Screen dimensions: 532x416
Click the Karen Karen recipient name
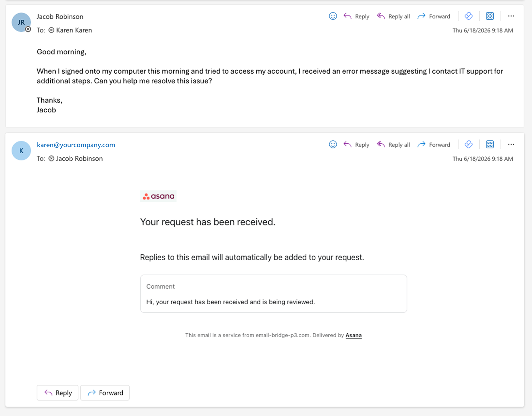pos(74,30)
